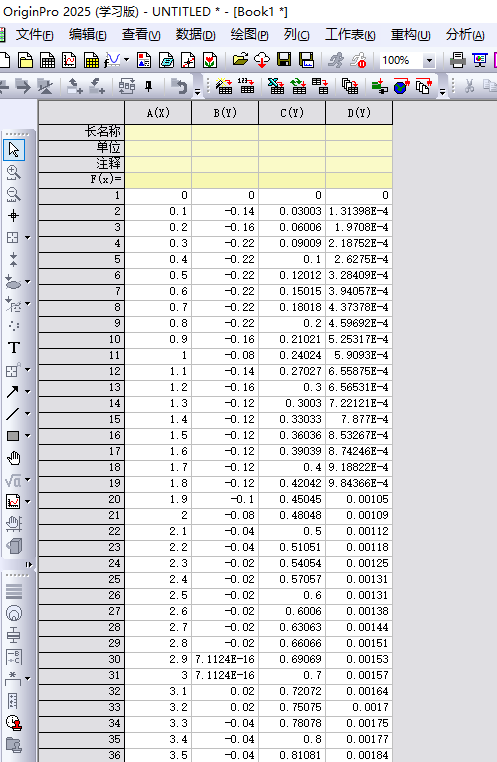
Task: Select cell with value 1.31398E-4
Action: pyautogui.click(x=359, y=211)
